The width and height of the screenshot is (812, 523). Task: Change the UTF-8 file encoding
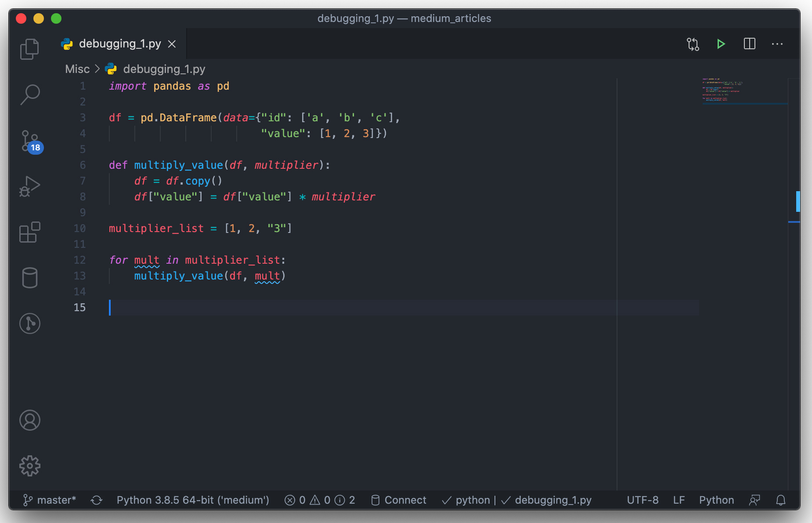pyautogui.click(x=642, y=500)
